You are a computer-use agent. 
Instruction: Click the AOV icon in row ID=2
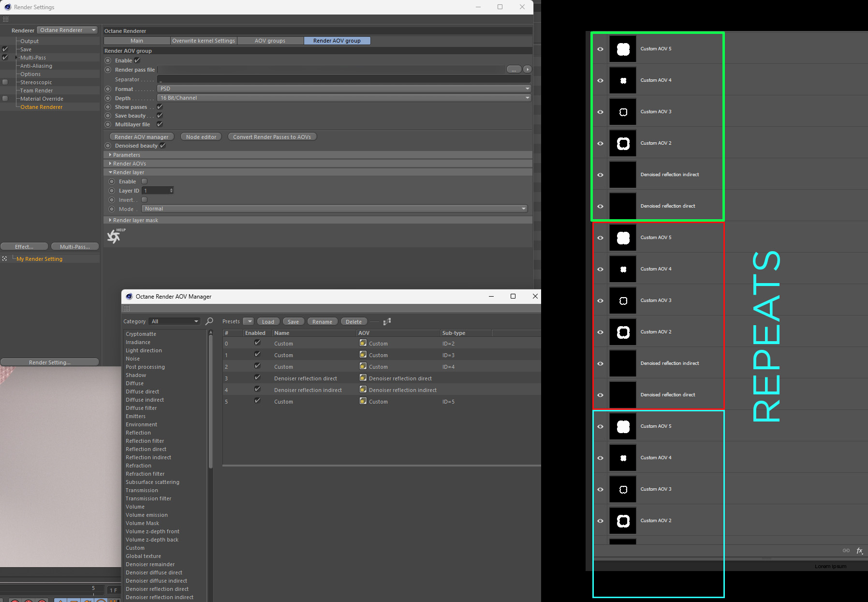click(x=363, y=343)
